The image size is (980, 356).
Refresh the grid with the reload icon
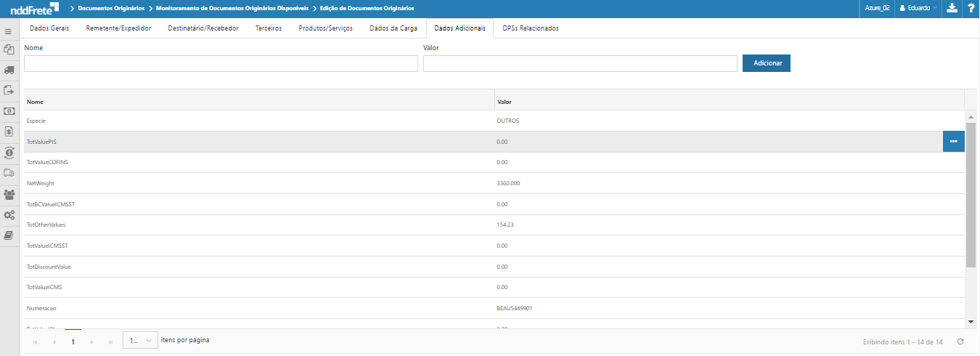[960, 341]
